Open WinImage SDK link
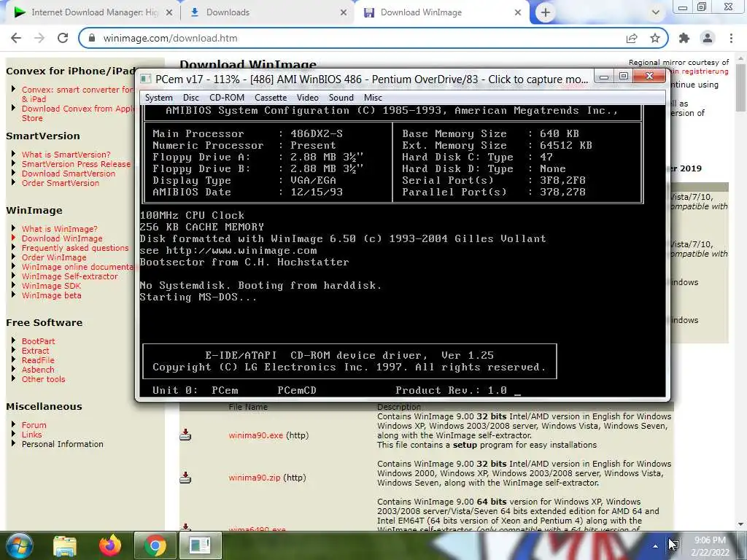Screen dimensions: 747x560 (x=51, y=286)
